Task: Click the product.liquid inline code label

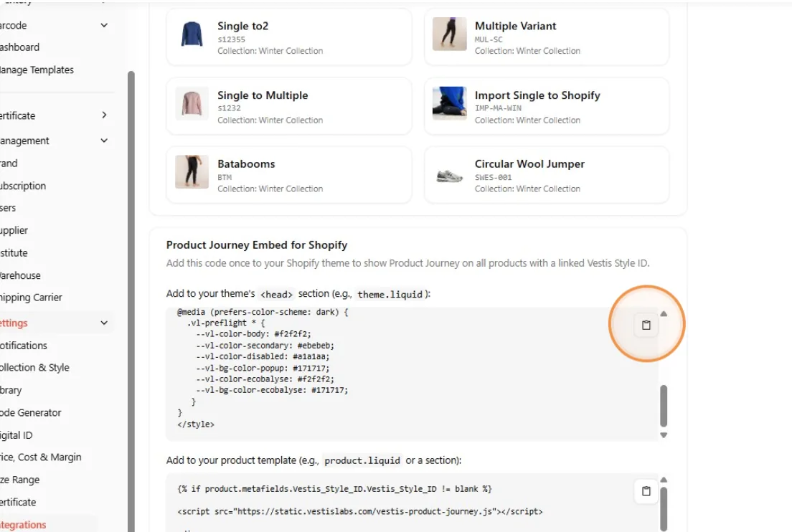Action: pyautogui.click(x=362, y=460)
